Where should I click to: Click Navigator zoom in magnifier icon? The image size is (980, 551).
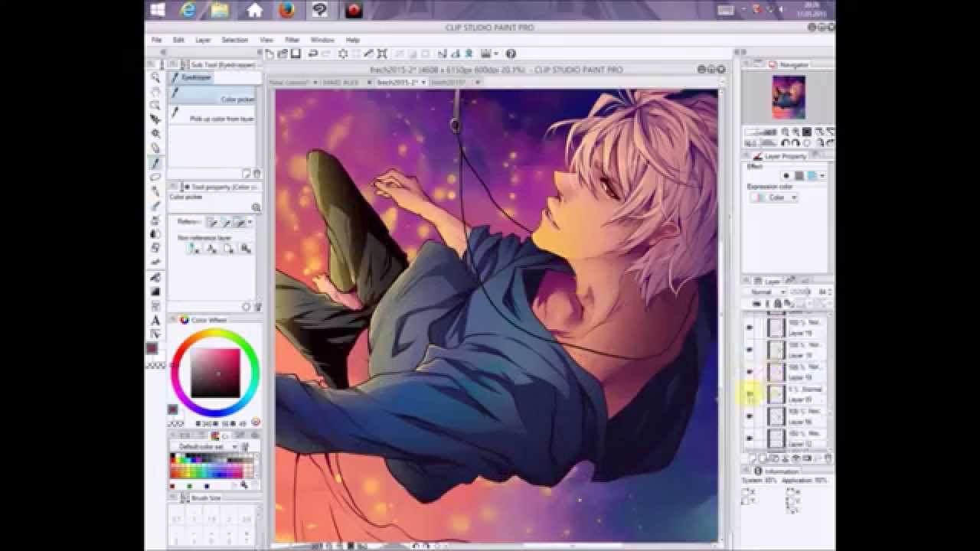coord(796,132)
